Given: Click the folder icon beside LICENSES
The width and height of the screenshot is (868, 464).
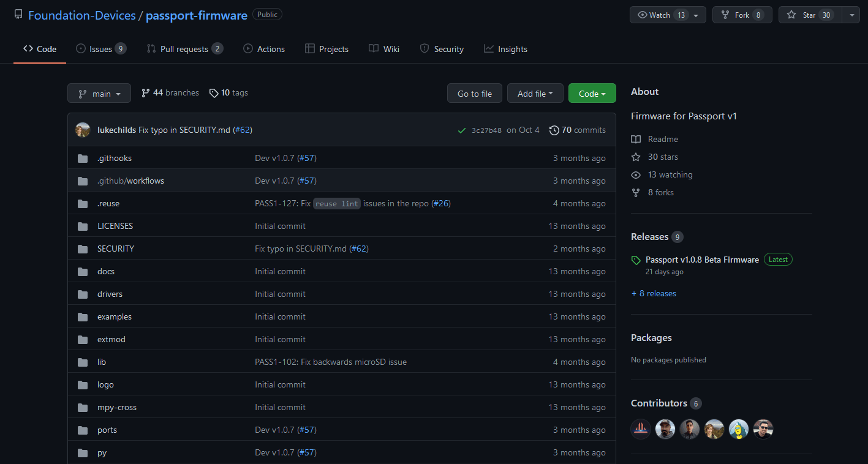Looking at the screenshot, I should pyautogui.click(x=83, y=226).
